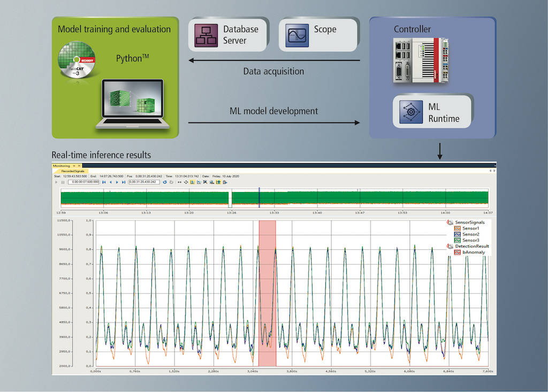The width and height of the screenshot is (548, 392).
Task: Click the display width time field 0.00:00:07.600:000
Action: [83, 182]
